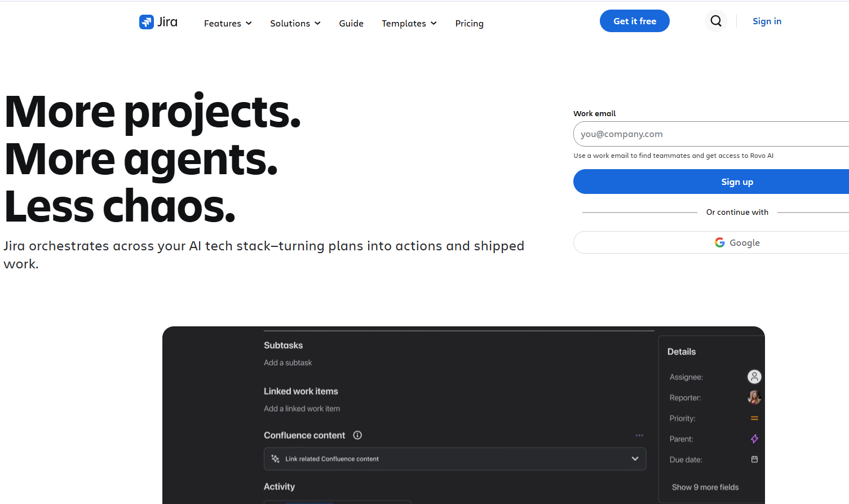Continue with Google button
Screen dimensions: 849x504
point(711,242)
